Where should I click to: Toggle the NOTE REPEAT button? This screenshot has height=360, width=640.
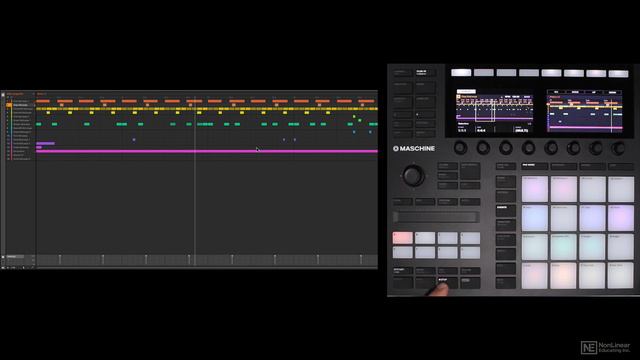[x=470, y=171]
